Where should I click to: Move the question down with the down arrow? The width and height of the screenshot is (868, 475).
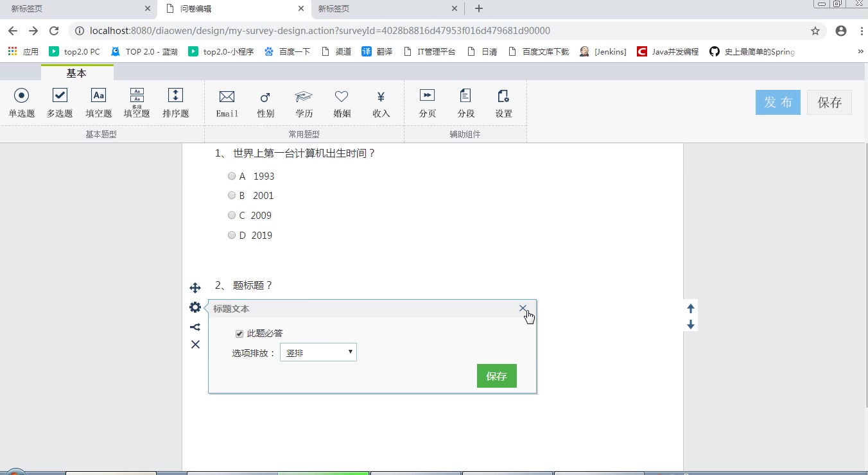691,325
